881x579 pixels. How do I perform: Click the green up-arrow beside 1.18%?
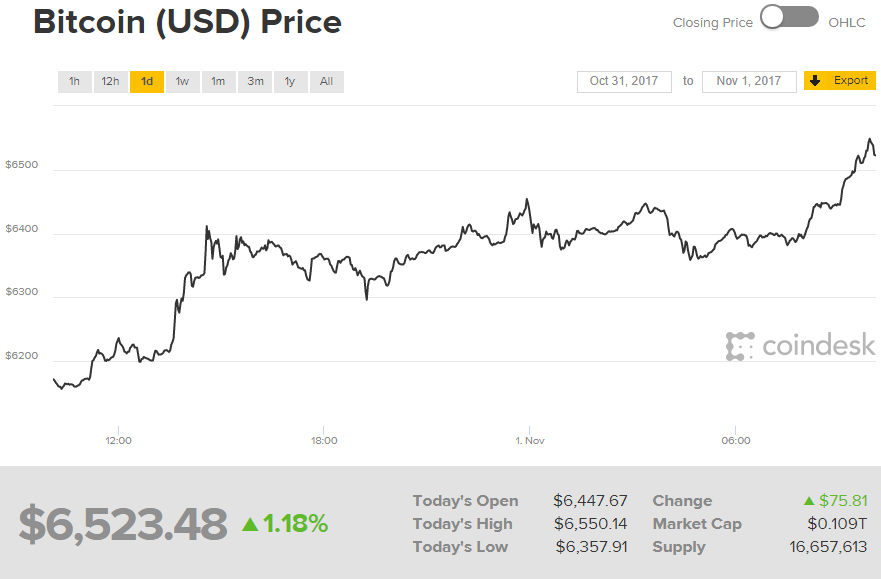(249, 521)
